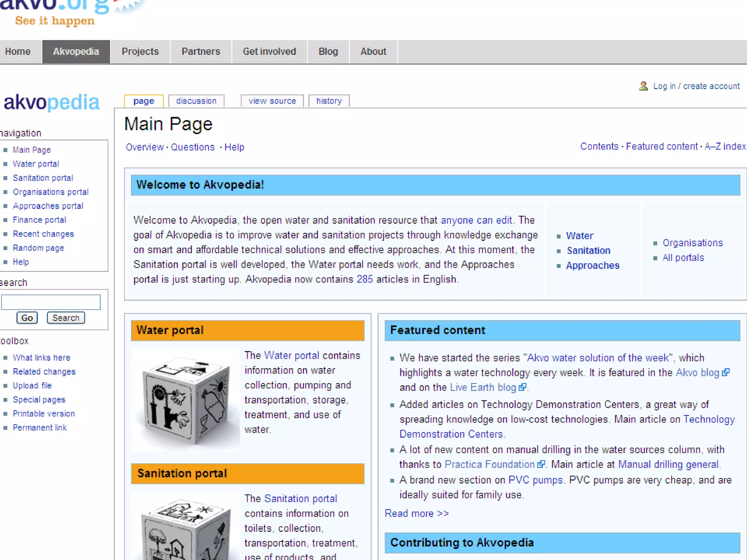Screen dimensions: 747x560
Task: Open the PVC pumps article link
Action: coord(535,480)
